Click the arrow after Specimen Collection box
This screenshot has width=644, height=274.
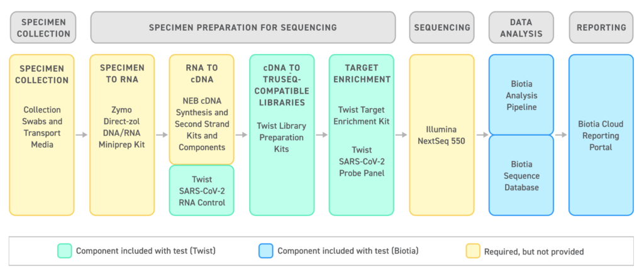point(82,135)
